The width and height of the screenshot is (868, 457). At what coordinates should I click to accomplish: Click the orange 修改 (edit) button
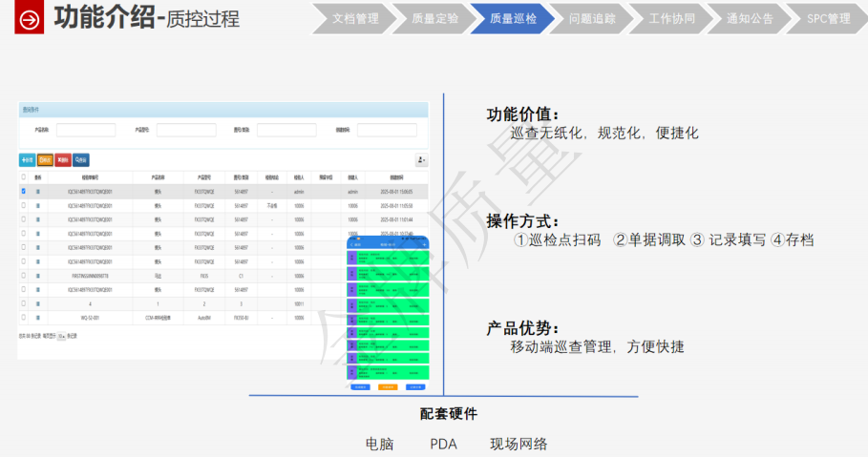(45, 160)
